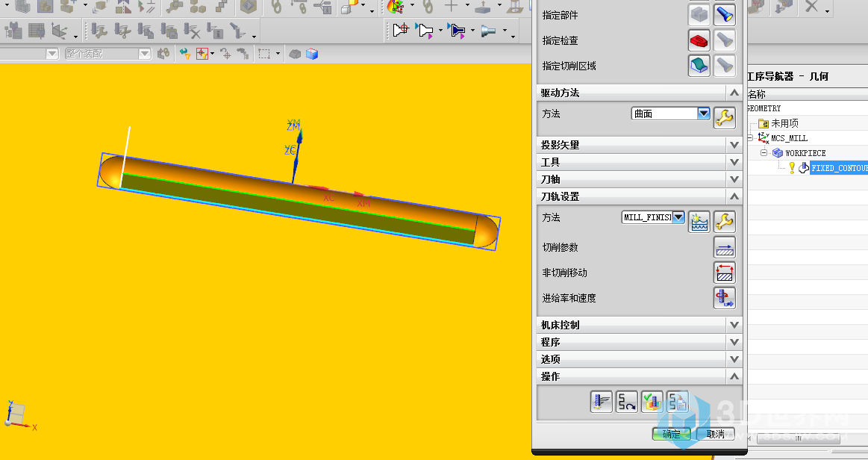Screen dimensions: 868x460
Task: Click display flashlight beside 指定切削区域
Action: tap(724, 65)
